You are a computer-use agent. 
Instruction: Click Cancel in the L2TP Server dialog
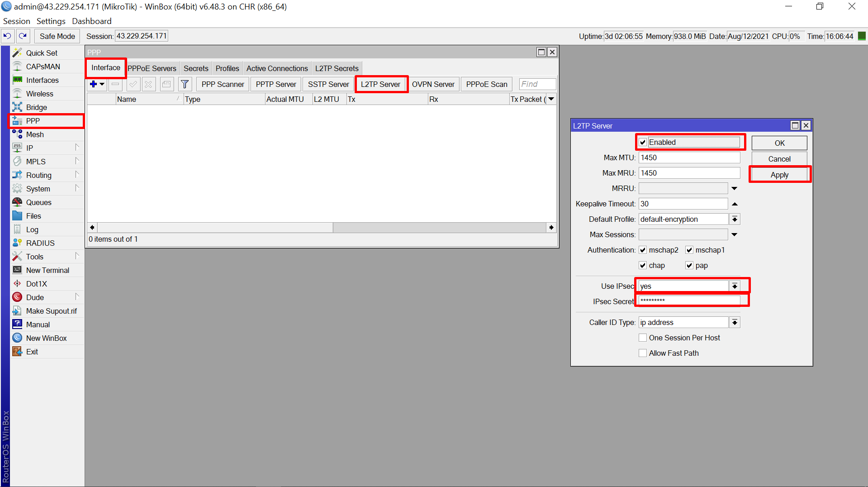779,159
